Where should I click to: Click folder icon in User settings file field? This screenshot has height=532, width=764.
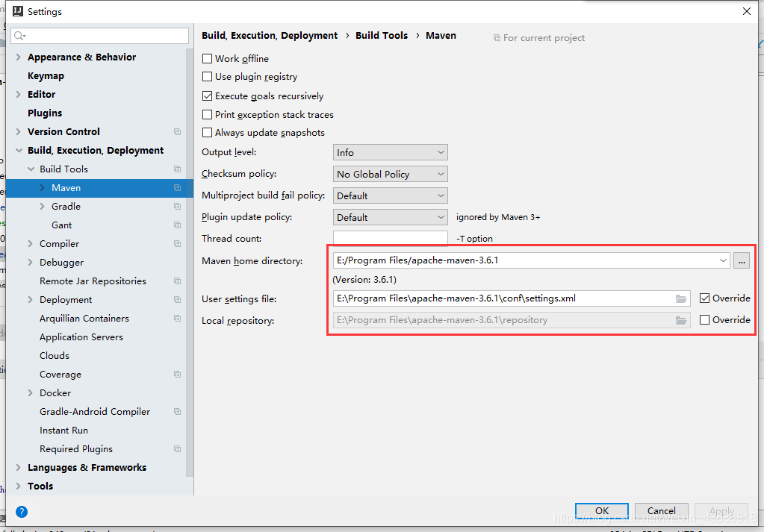pyautogui.click(x=681, y=298)
